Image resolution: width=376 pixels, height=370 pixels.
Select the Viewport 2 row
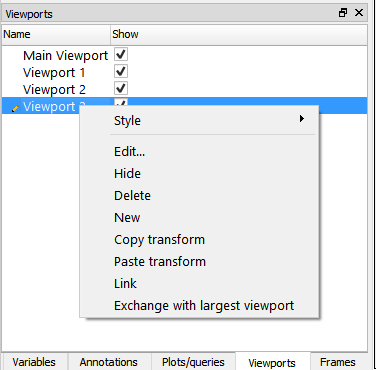184,89
